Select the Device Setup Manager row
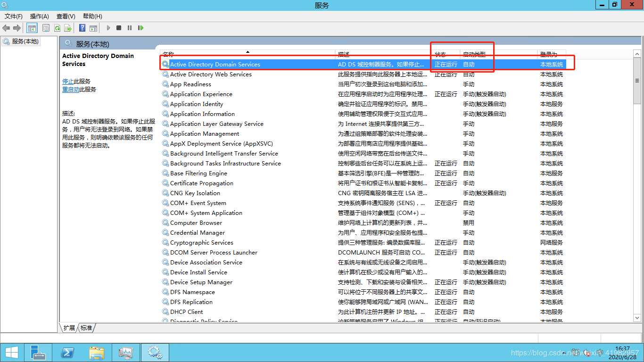Image resolution: width=644 pixels, height=362 pixels. pos(363,282)
